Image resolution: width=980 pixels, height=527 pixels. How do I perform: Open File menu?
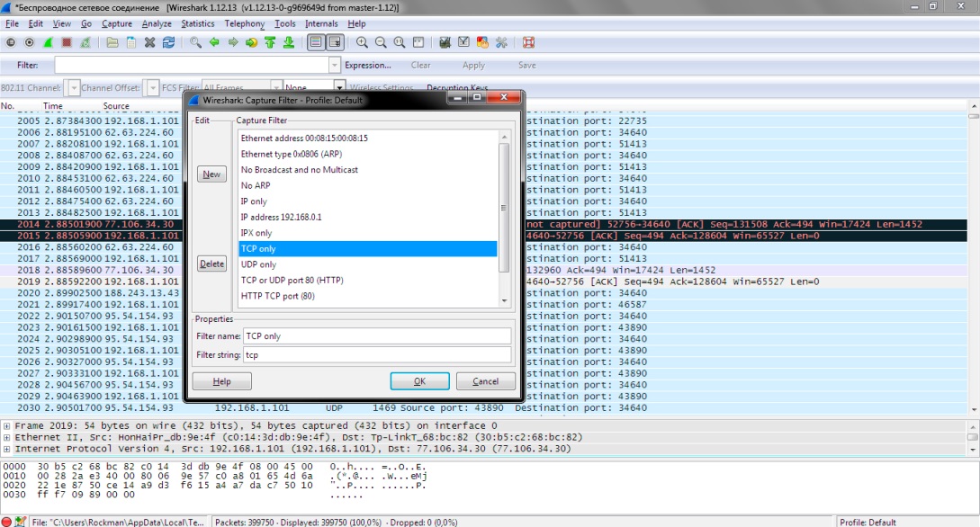pyautogui.click(x=12, y=23)
